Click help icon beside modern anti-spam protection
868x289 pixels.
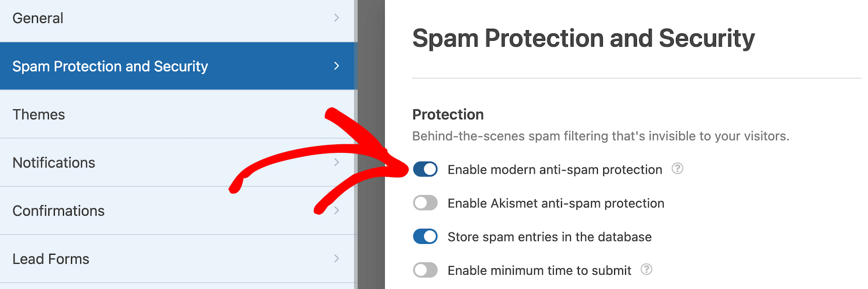tap(677, 169)
